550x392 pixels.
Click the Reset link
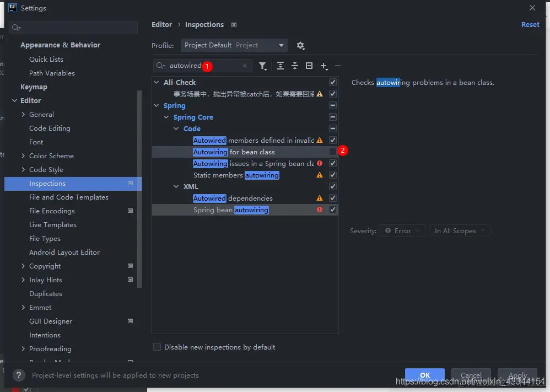[530, 25]
